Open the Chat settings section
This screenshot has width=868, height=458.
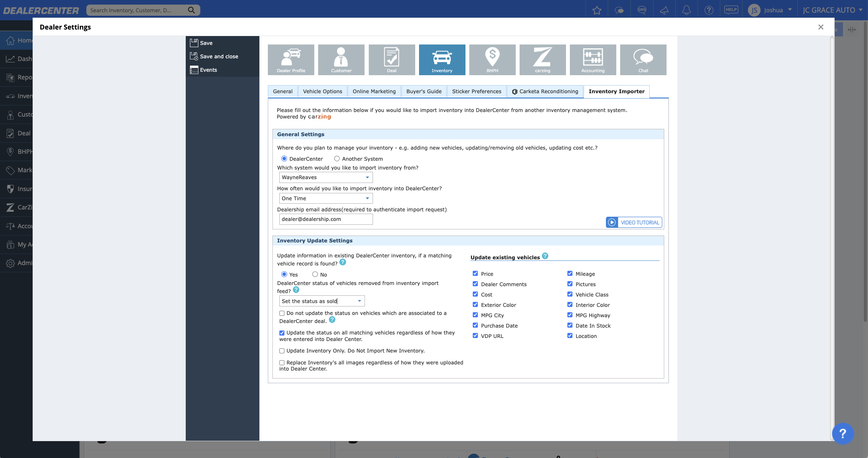(x=643, y=60)
